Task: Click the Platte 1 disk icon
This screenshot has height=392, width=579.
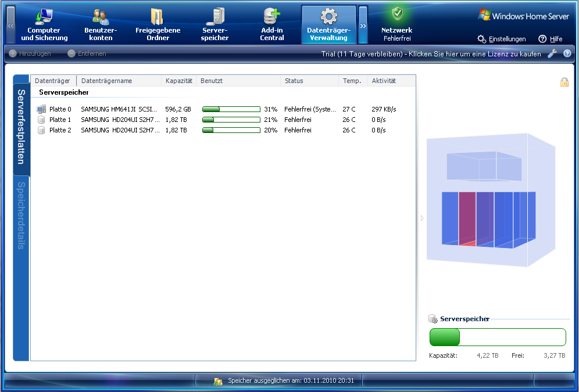Action: tap(41, 120)
